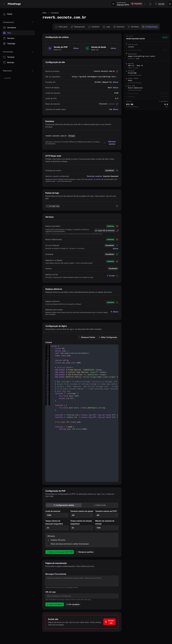
Task: Click Pré-visualizar maintenance page
Action: (73, 605)
